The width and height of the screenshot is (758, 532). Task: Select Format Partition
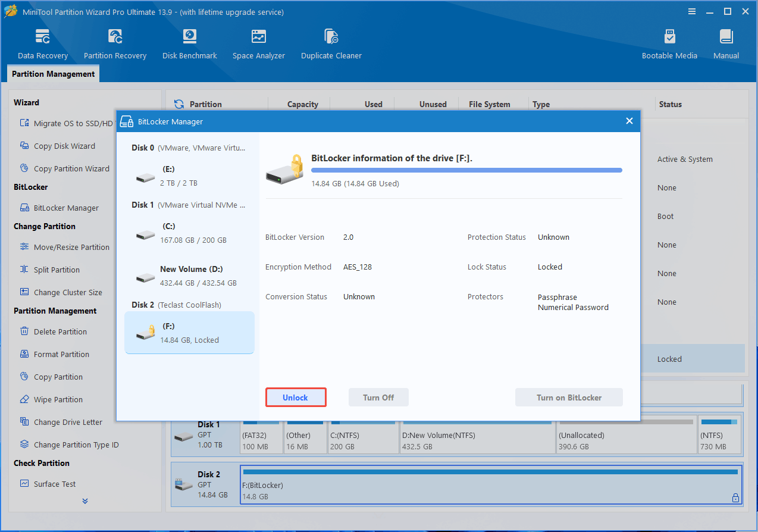[54, 354]
